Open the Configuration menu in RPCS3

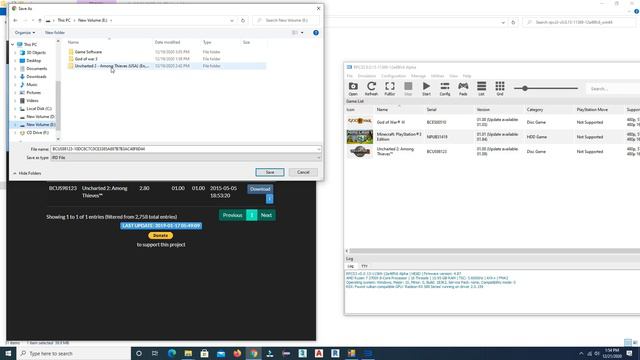click(x=393, y=76)
